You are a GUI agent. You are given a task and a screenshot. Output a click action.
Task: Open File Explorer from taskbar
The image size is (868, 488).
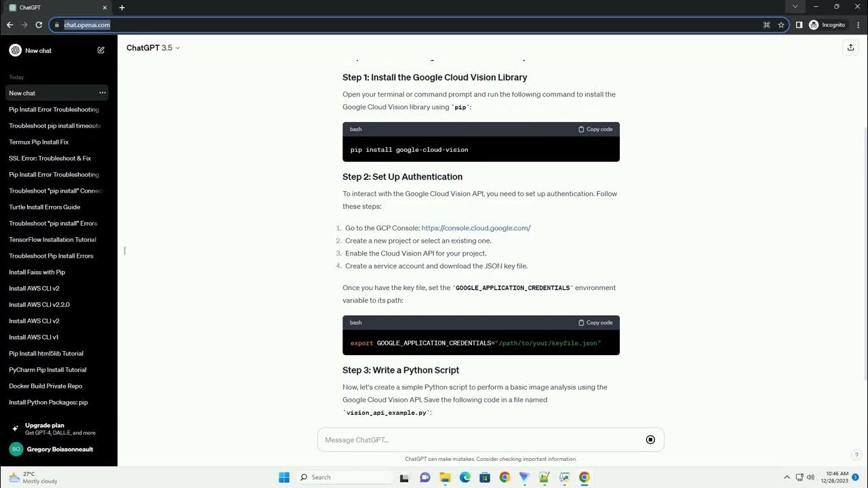click(446, 477)
